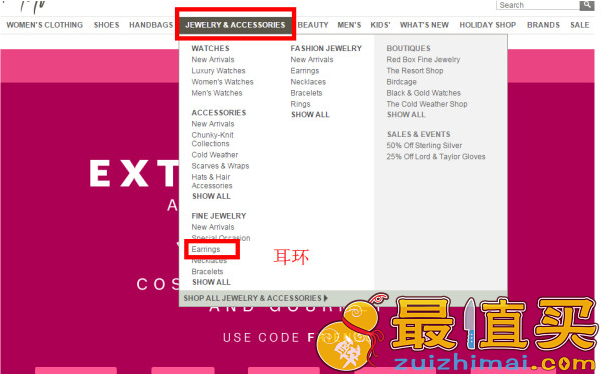The image size is (602, 374).
Task: Open Bracelets under Fashion Jewelry
Action: point(306,93)
